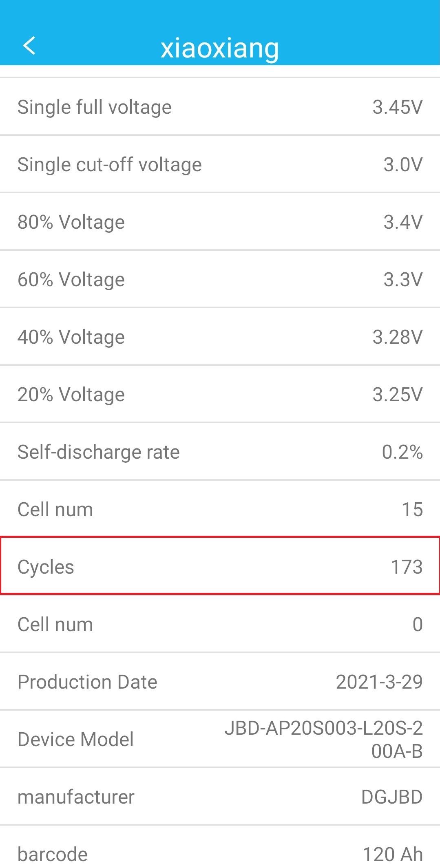Tap the back arrow icon
440x868 pixels.
[x=29, y=45]
